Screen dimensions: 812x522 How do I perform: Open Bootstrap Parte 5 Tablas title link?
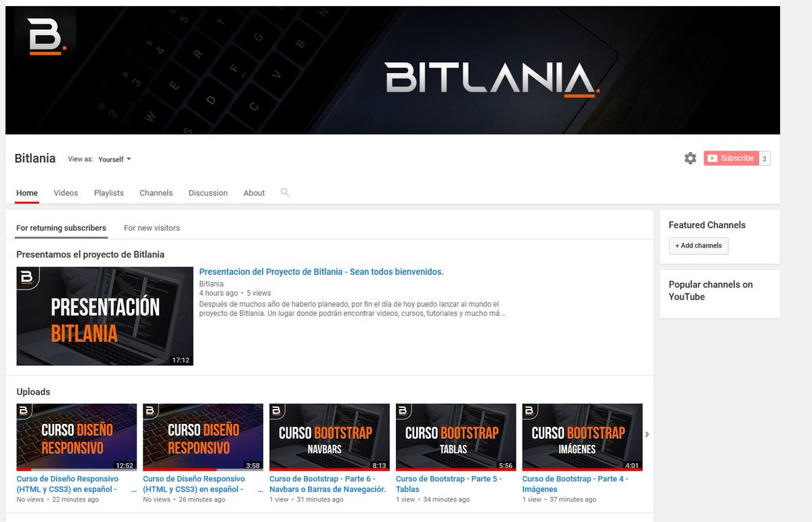click(x=449, y=484)
